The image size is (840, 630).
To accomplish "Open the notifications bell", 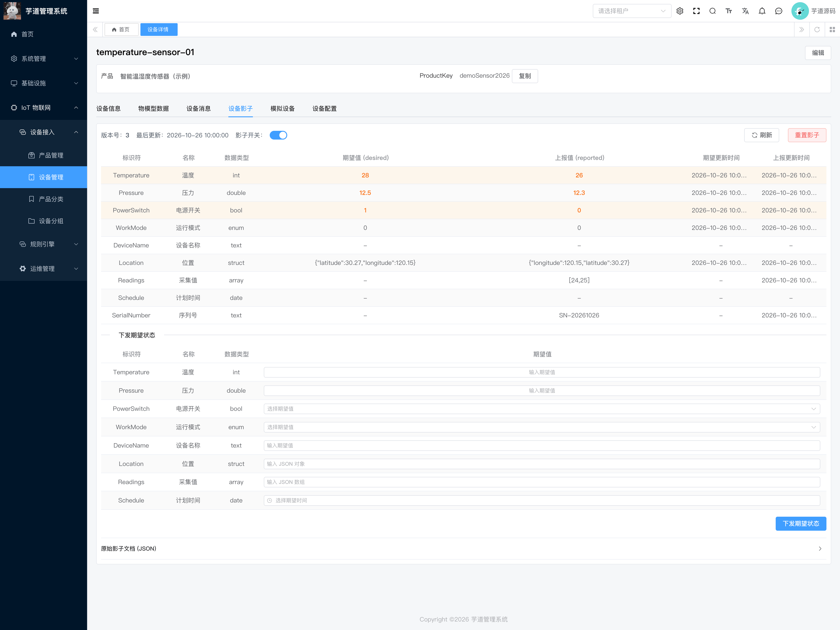I will click(x=762, y=11).
